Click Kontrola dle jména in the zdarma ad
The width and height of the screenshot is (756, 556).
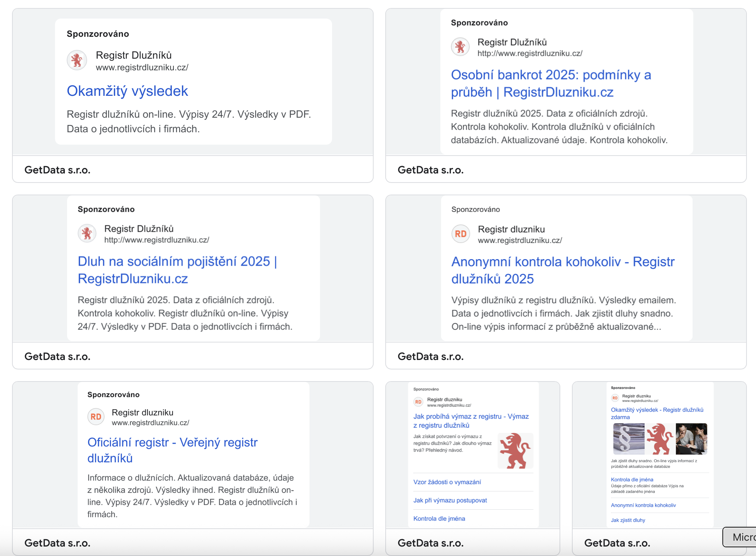[632, 479]
